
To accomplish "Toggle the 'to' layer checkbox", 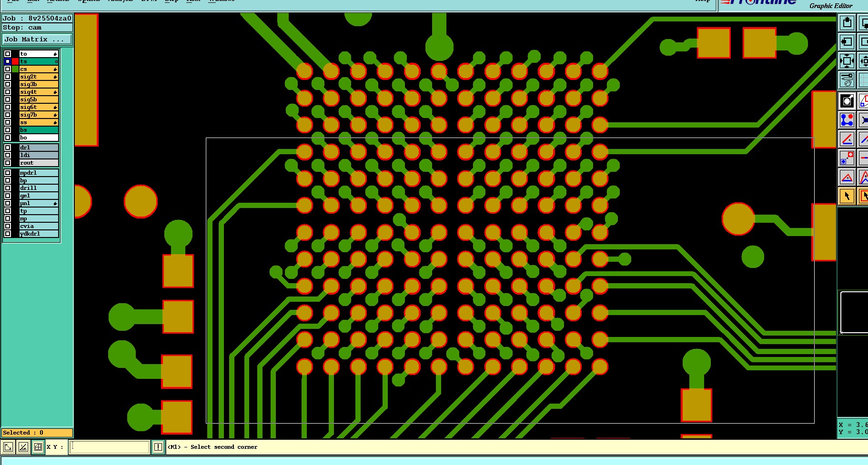I will (x=8, y=54).
